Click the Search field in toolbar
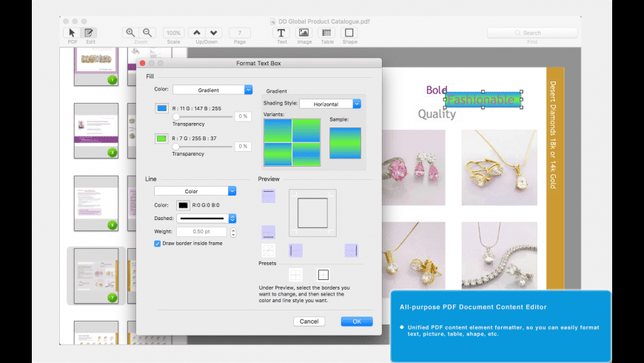The height and width of the screenshot is (363, 644). coord(531,33)
